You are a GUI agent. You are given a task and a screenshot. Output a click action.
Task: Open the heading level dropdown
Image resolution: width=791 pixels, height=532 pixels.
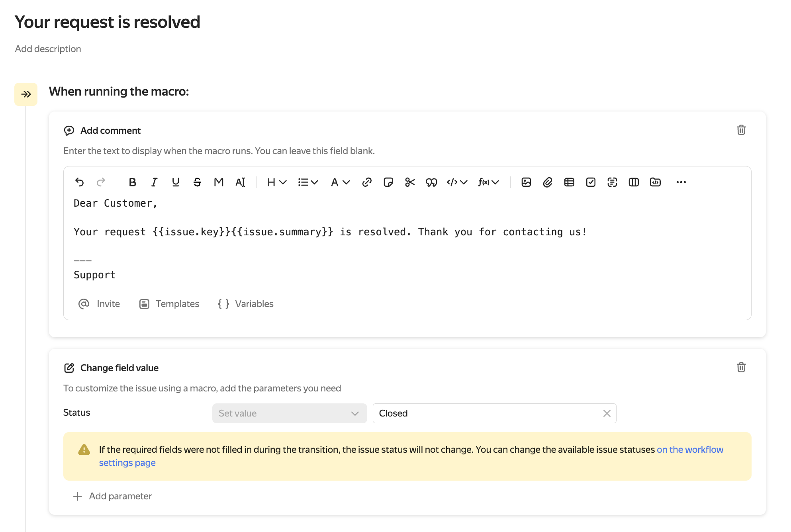[x=276, y=182]
